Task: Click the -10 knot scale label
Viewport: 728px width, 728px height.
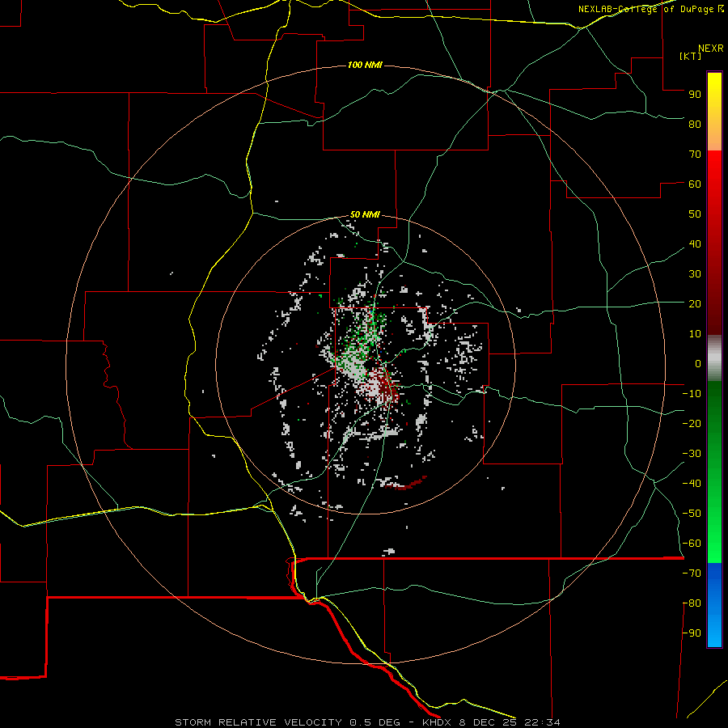Action: (692, 394)
